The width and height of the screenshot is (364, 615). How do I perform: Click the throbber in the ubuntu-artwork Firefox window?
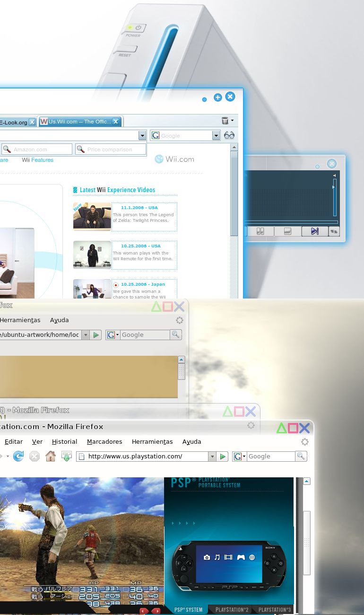(179, 320)
